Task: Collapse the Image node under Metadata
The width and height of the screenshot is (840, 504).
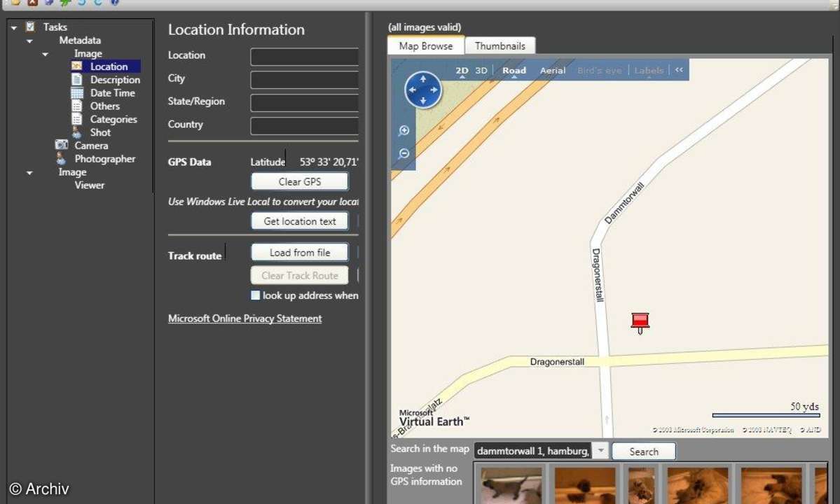Action: point(45,54)
